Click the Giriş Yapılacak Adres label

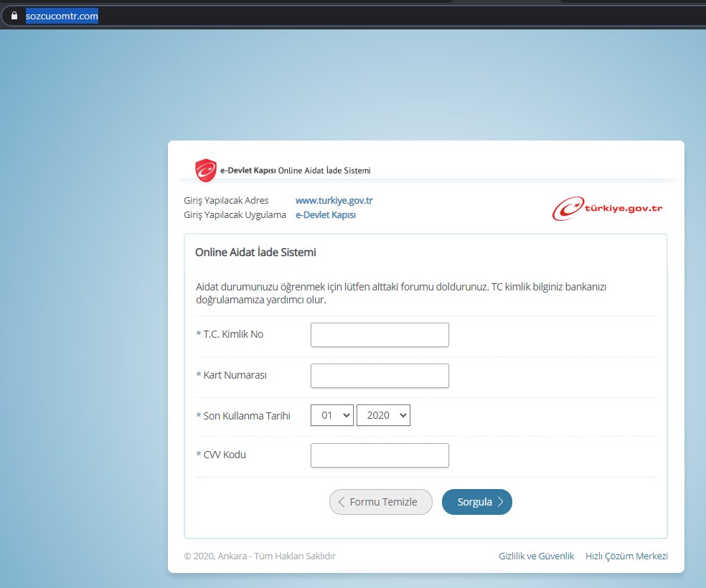pyautogui.click(x=226, y=200)
